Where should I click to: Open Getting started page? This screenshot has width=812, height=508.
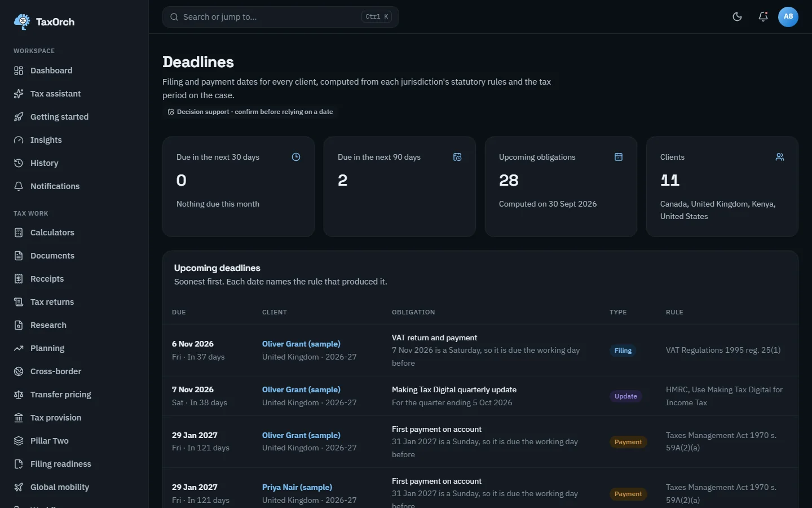(x=74, y=117)
